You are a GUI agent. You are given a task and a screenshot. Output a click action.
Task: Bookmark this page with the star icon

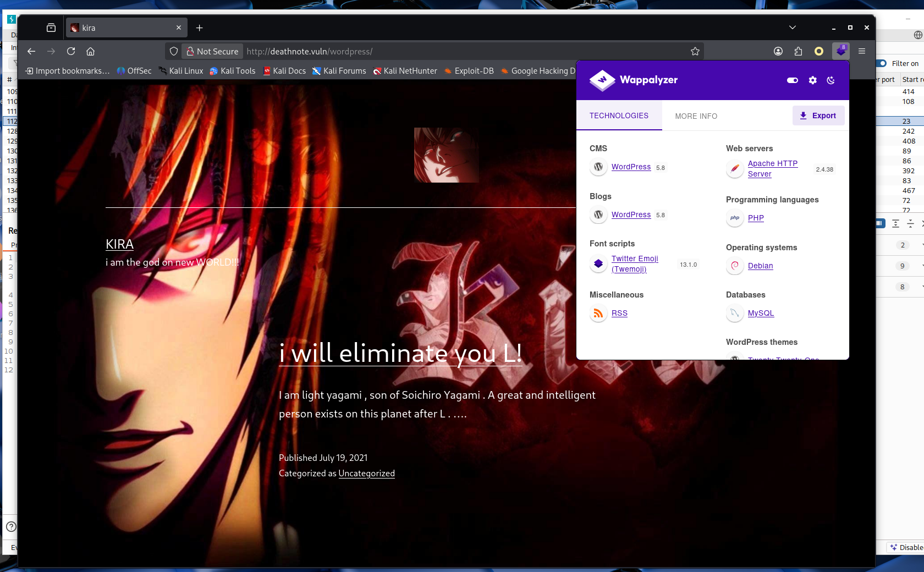(695, 51)
